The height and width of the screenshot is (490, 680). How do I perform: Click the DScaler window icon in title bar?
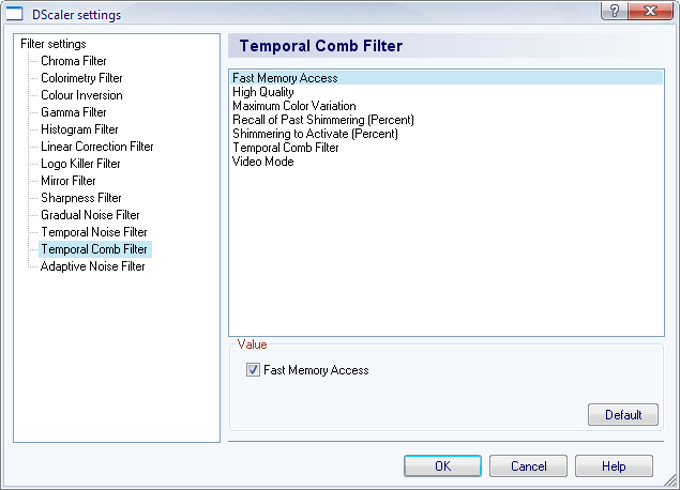pos(14,14)
